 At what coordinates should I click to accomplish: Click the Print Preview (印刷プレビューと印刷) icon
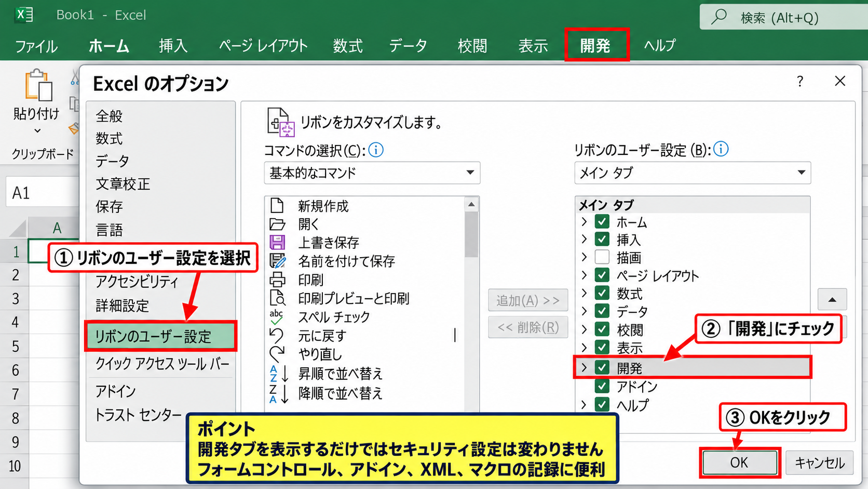[x=278, y=298]
